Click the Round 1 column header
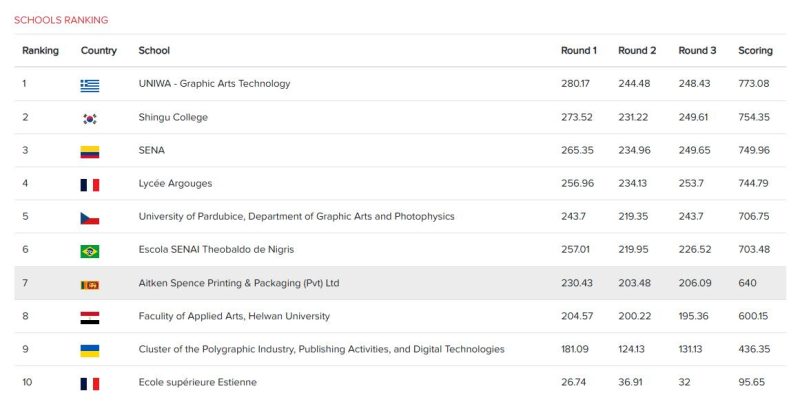This screenshot has width=800, height=404. [x=579, y=50]
